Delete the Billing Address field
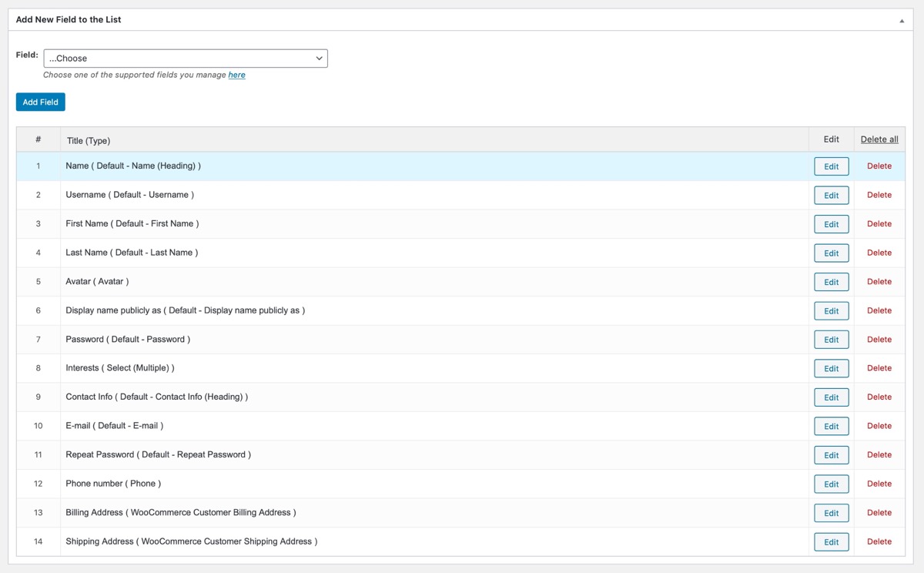Screen dimensions: 924x573 (x=879, y=513)
